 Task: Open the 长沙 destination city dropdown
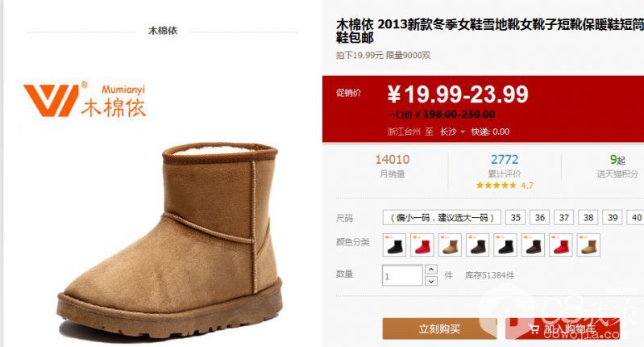click(452, 132)
